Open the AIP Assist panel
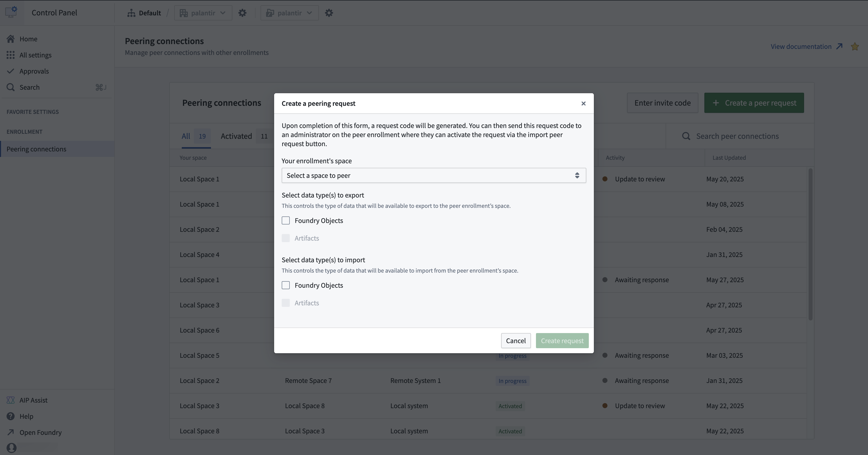This screenshot has width=868, height=455. (x=34, y=400)
